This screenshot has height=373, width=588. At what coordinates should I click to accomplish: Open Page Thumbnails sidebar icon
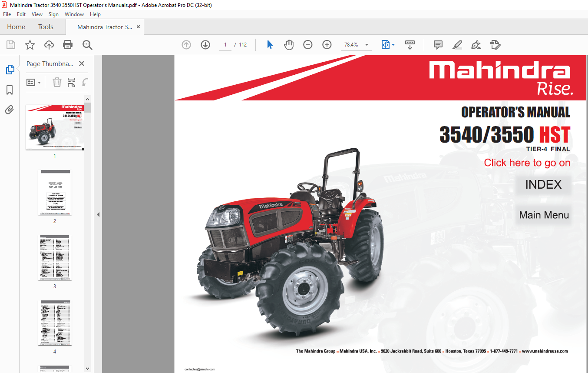(10, 70)
